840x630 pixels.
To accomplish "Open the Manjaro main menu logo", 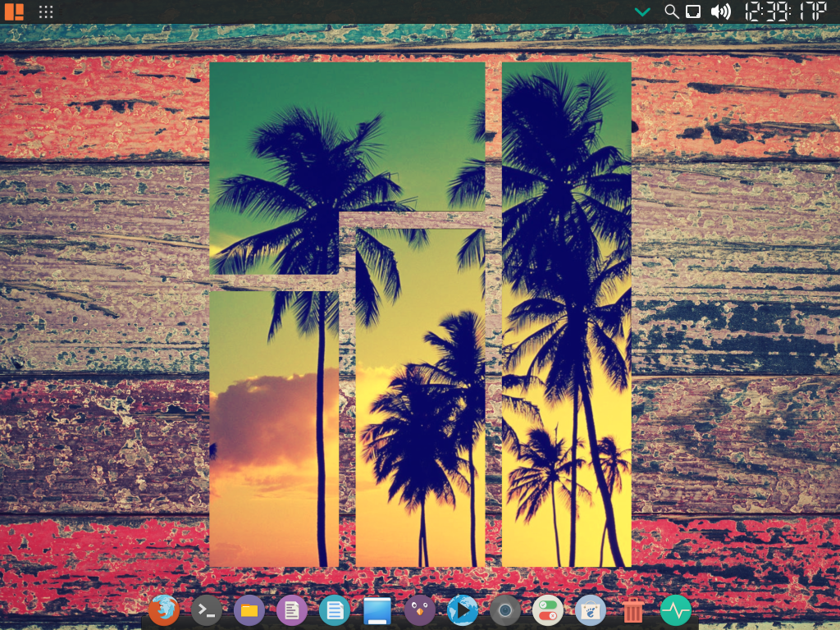I will pos(14,11).
